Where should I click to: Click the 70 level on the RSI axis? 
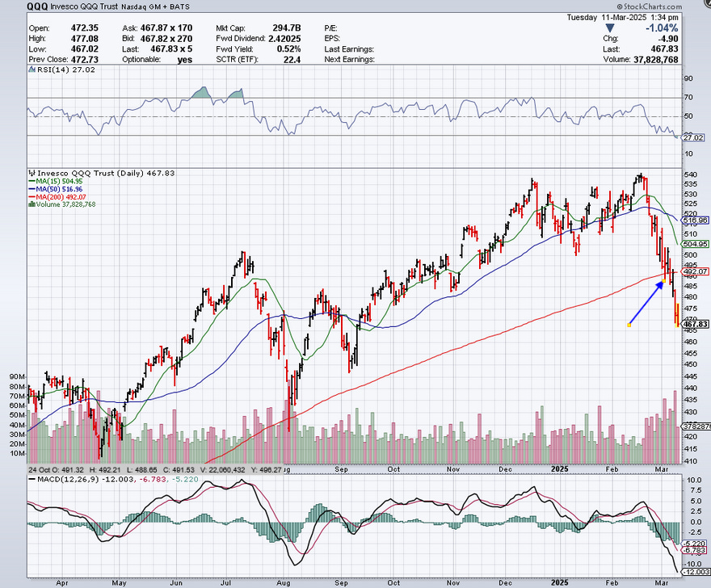point(688,97)
